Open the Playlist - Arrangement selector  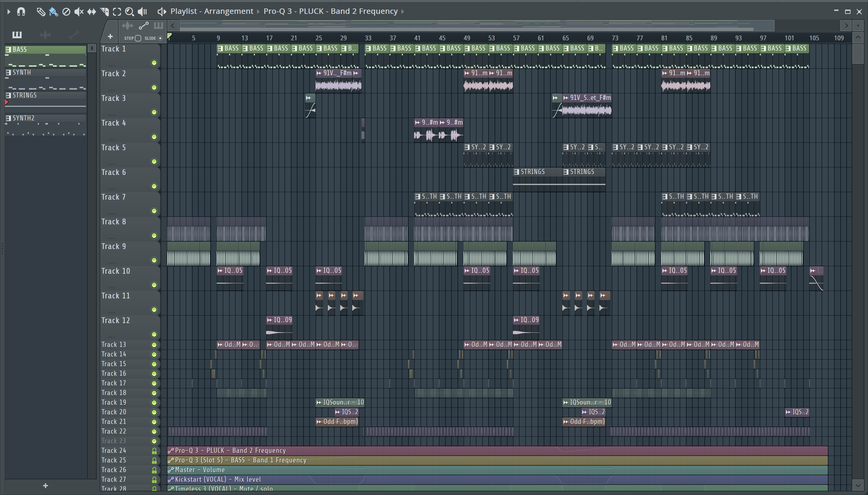point(212,11)
